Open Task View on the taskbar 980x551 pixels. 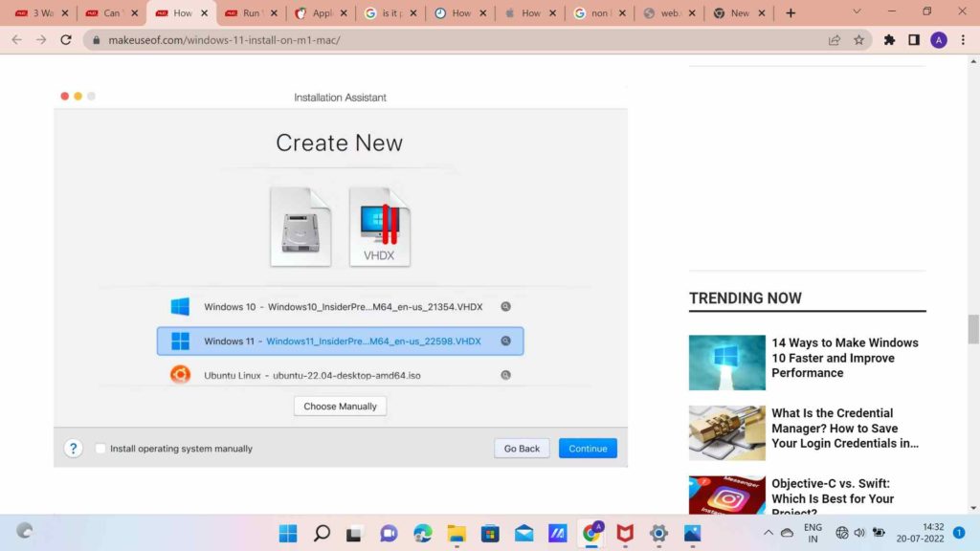pos(354,534)
